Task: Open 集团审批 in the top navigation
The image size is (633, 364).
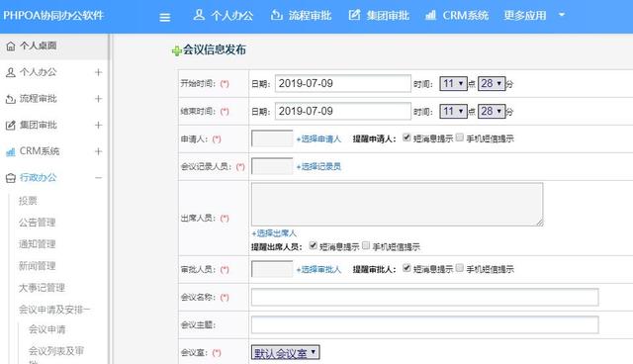Action: click(x=388, y=16)
